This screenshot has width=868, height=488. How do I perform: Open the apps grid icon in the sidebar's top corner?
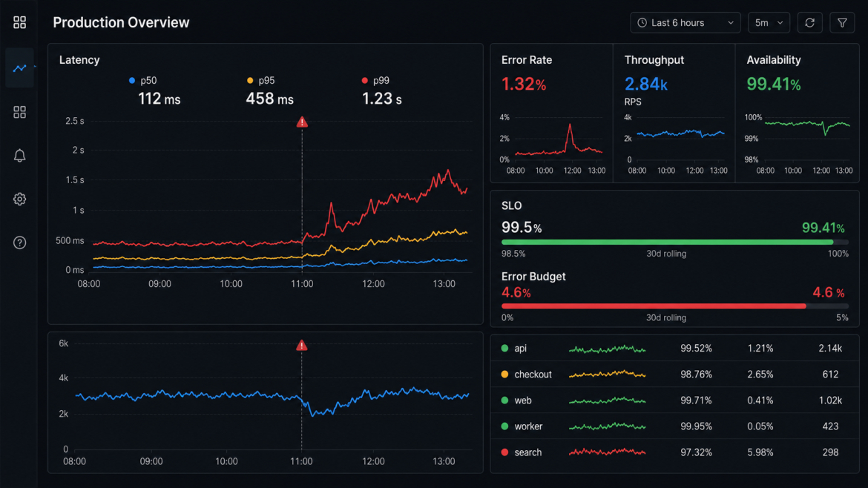pyautogui.click(x=19, y=22)
